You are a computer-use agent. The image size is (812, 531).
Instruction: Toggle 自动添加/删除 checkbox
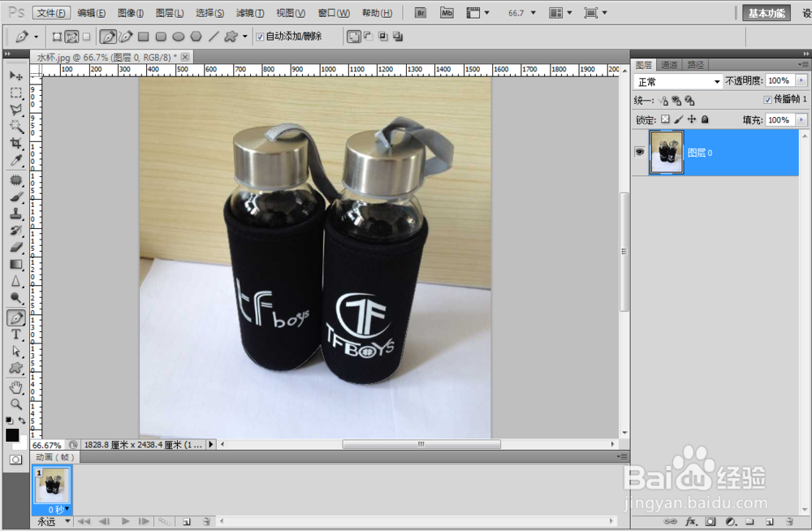[x=260, y=37]
